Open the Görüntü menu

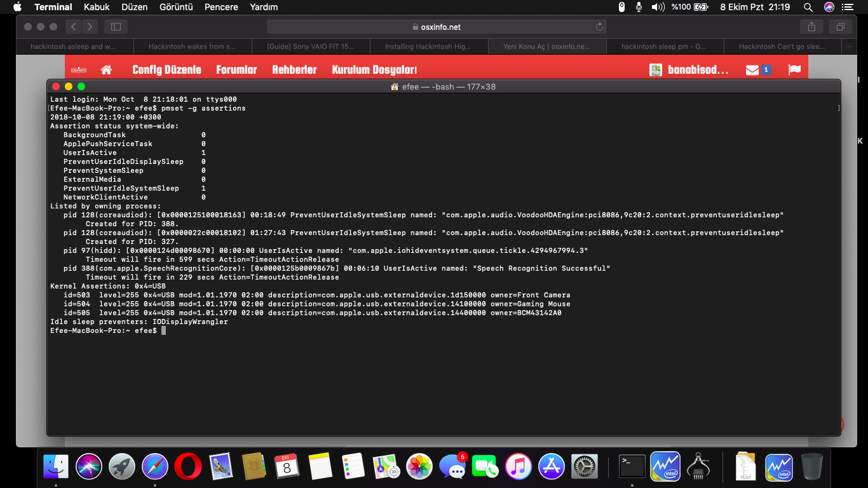point(175,7)
